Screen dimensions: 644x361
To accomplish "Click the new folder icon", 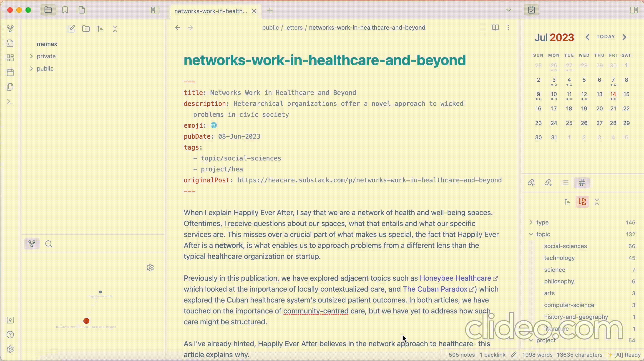I will [86, 29].
